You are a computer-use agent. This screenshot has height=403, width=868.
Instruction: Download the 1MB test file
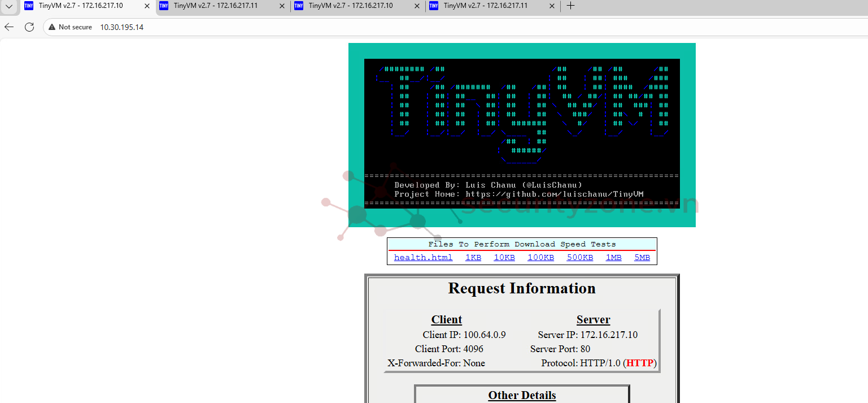click(x=613, y=258)
